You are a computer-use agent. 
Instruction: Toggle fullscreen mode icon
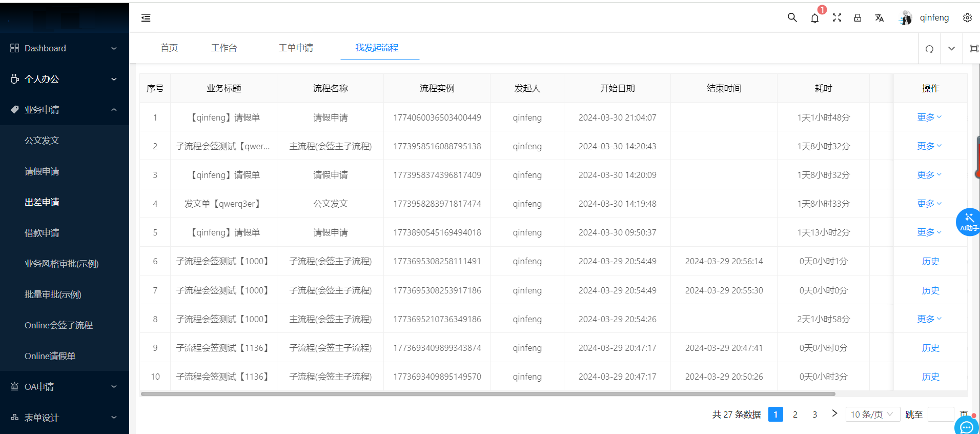point(837,17)
